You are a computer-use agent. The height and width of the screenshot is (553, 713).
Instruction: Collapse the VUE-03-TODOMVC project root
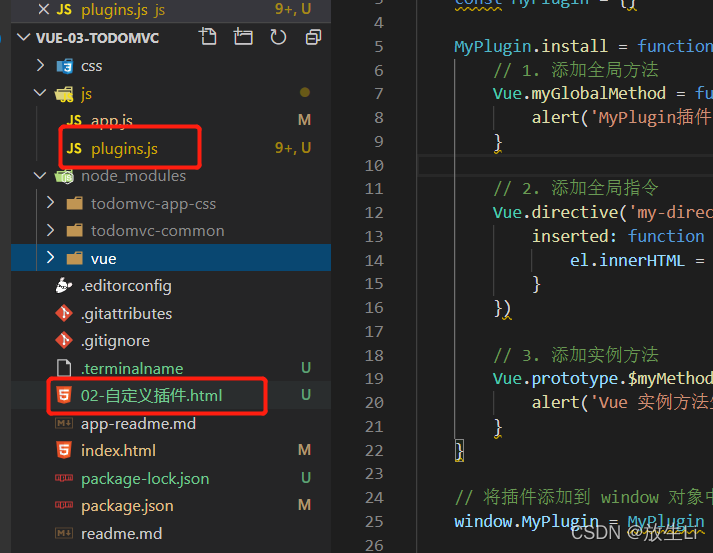(24, 37)
